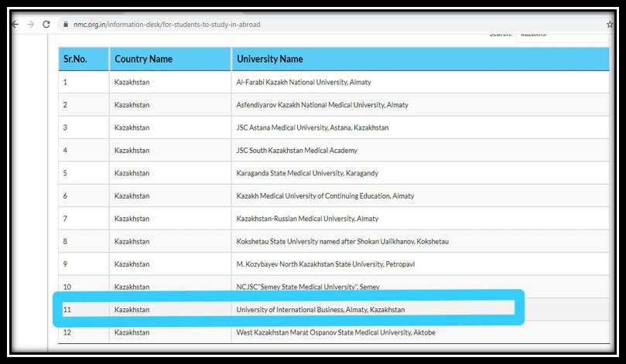The image size is (626, 364).
Task: Reload the page with refresh icon
Action: pos(46,25)
